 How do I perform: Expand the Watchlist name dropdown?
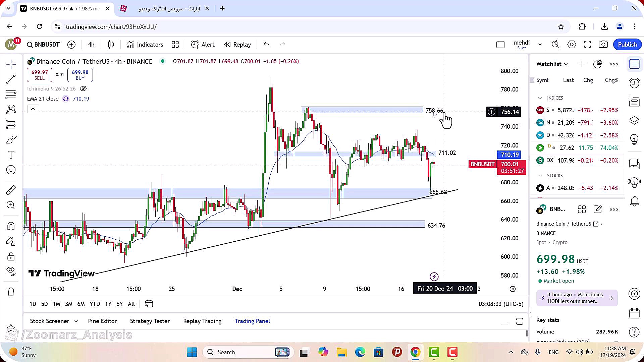pos(552,64)
